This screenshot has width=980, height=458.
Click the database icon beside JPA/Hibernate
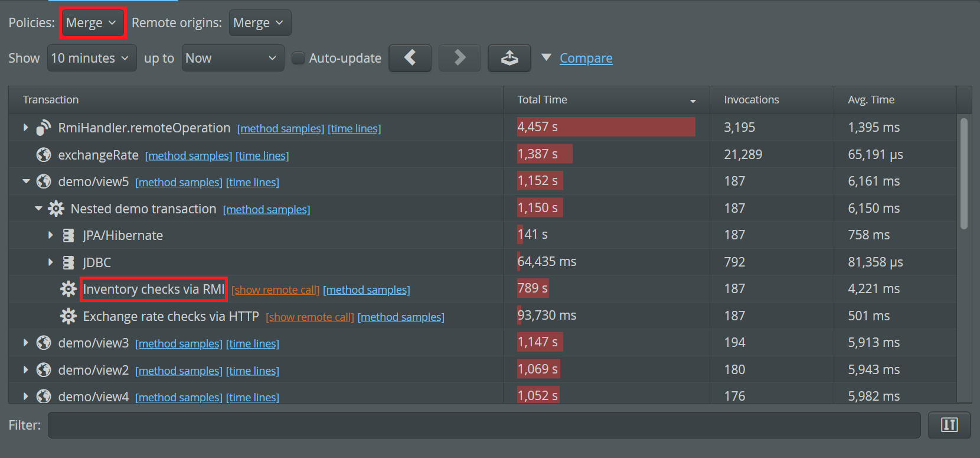point(68,235)
